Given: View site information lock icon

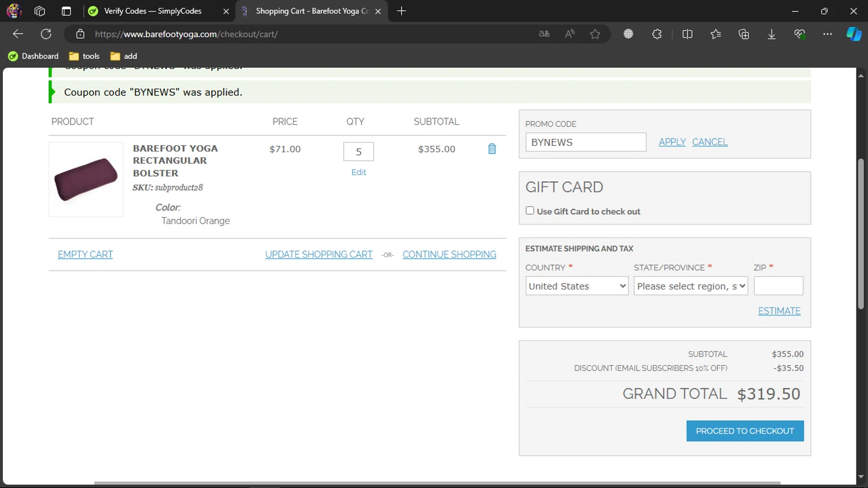Looking at the screenshot, I should (80, 34).
